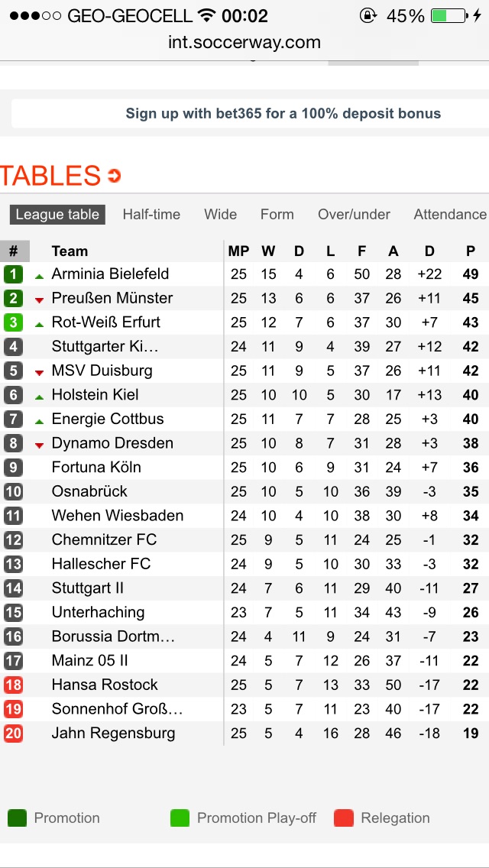
Task: Click the rank 3 light green badge
Action: pyautogui.click(x=13, y=322)
